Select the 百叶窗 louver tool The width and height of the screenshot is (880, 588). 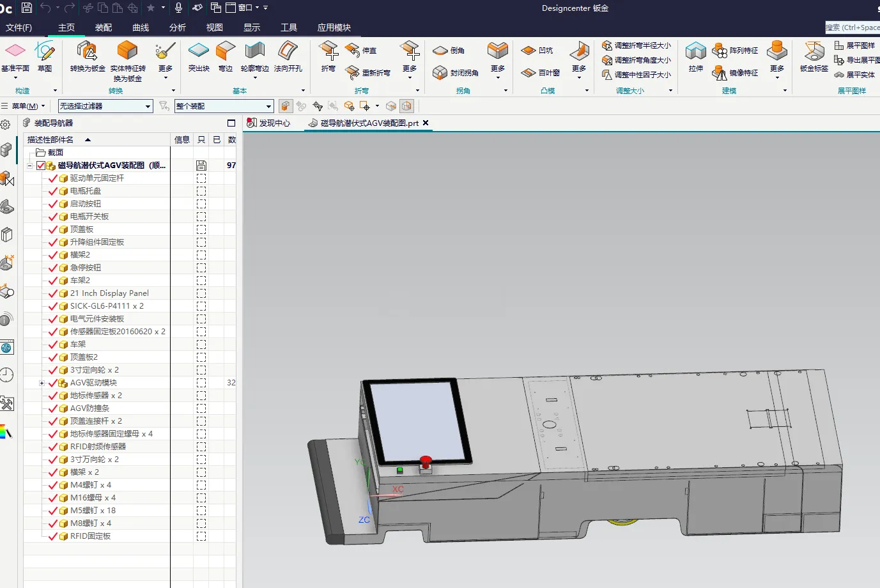541,73
